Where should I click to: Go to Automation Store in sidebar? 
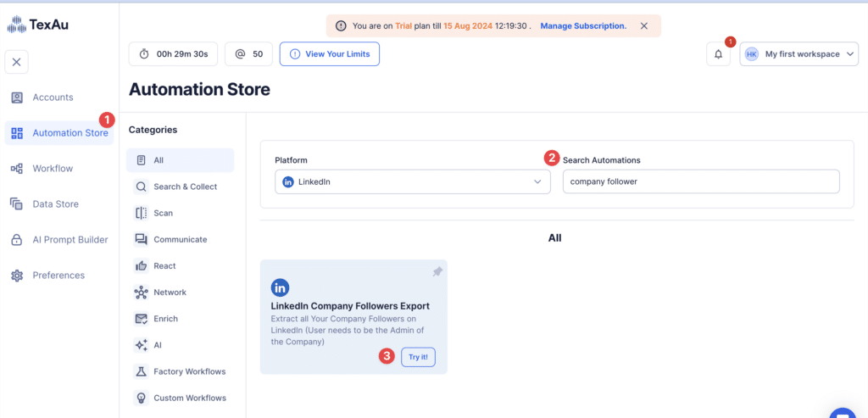click(58, 133)
